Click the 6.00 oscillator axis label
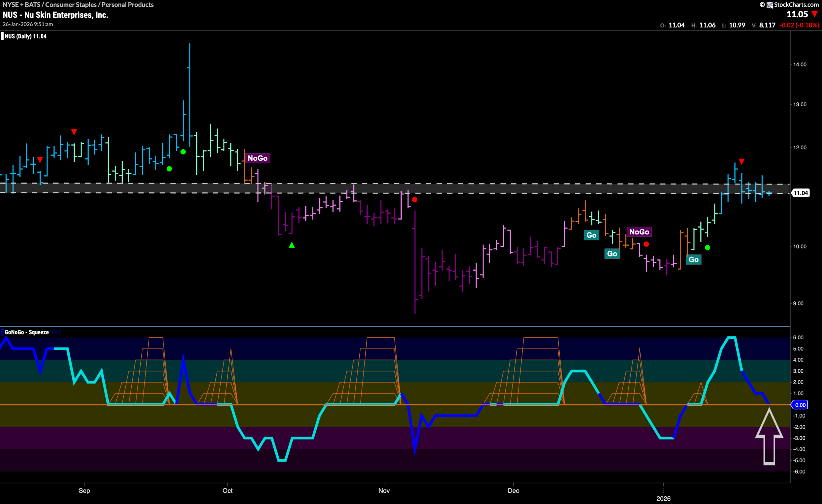This screenshot has width=822, height=504. 798,338
